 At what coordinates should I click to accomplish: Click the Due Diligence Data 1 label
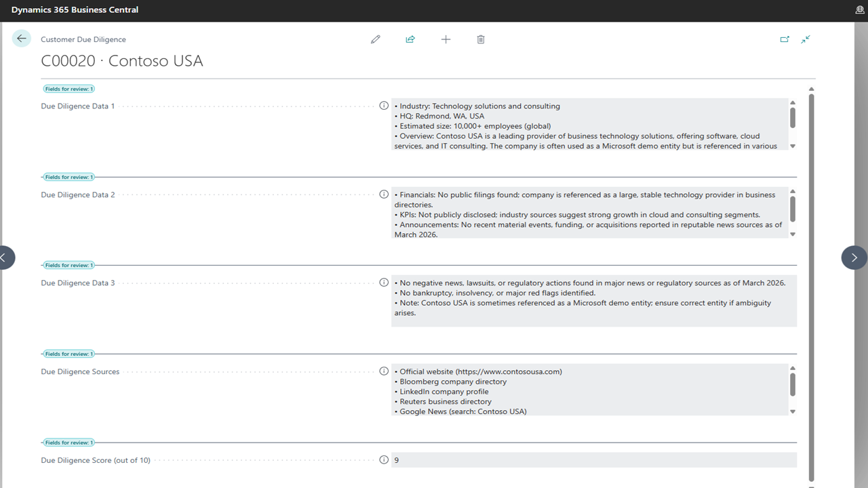click(x=78, y=106)
